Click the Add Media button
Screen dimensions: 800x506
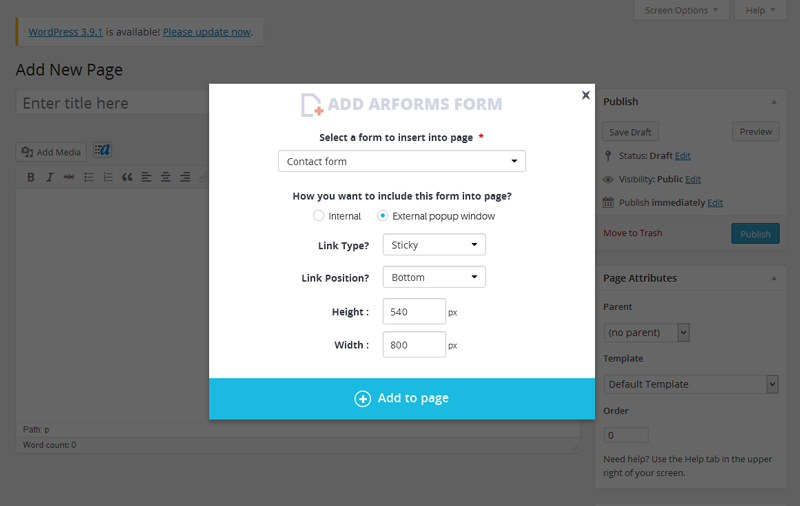51,152
